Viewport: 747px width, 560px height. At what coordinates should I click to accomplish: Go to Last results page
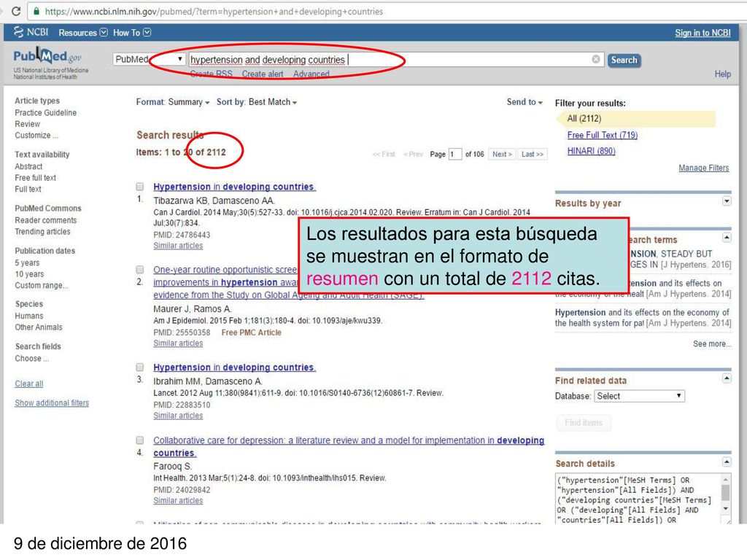pyautogui.click(x=532, y=155)
